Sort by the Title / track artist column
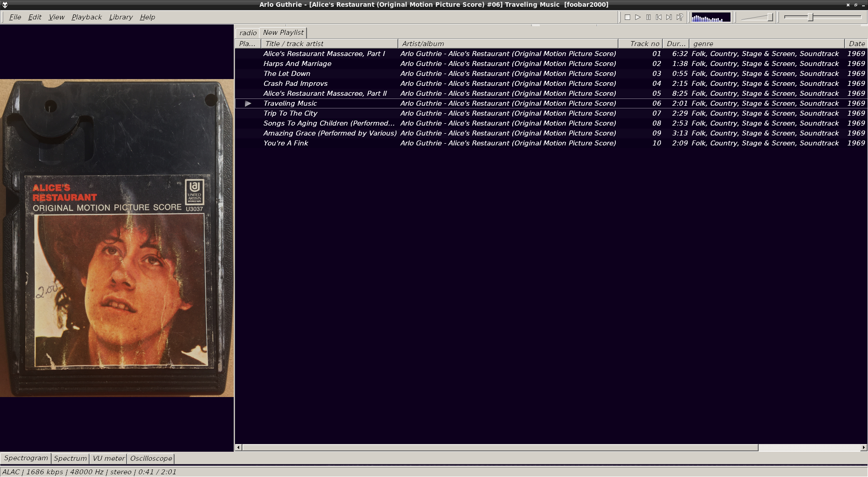Image resolution: width=868 pixels, height=477 pixels. click(330, 44)
